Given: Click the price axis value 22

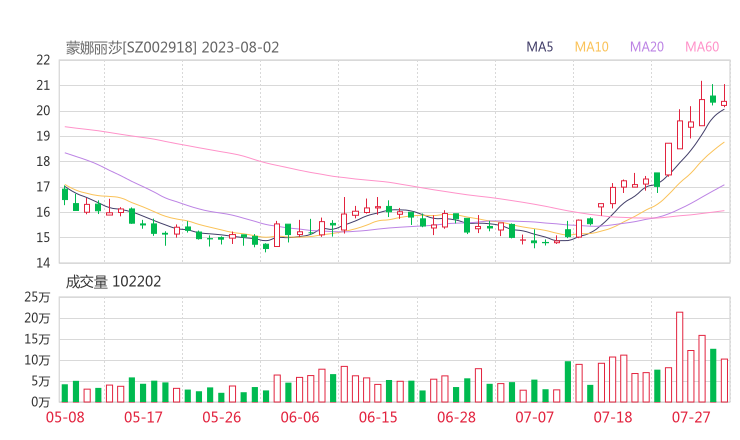Looking at the screenshot, I should click(x=43, y=60).
